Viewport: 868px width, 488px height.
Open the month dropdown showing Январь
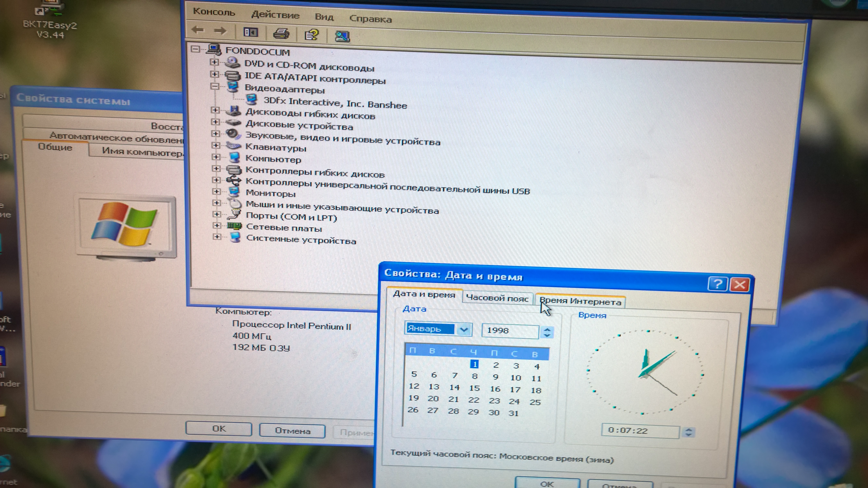[x=464, y=329]
